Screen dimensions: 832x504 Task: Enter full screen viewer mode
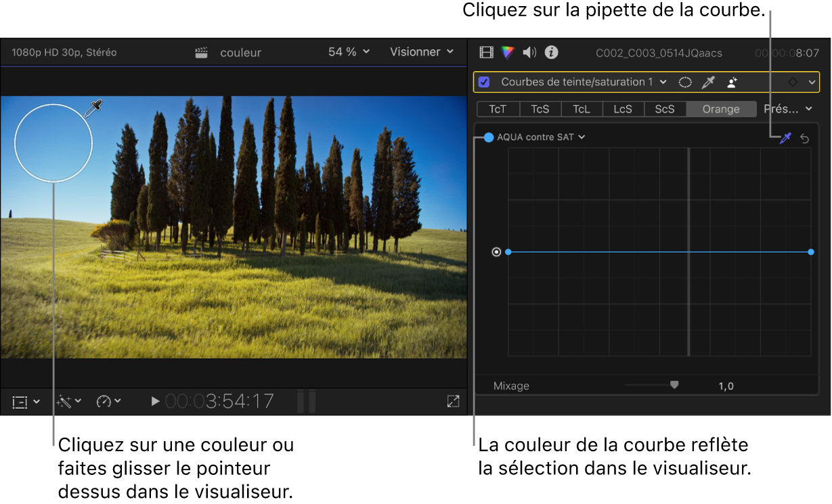click(x=454, y=401)
